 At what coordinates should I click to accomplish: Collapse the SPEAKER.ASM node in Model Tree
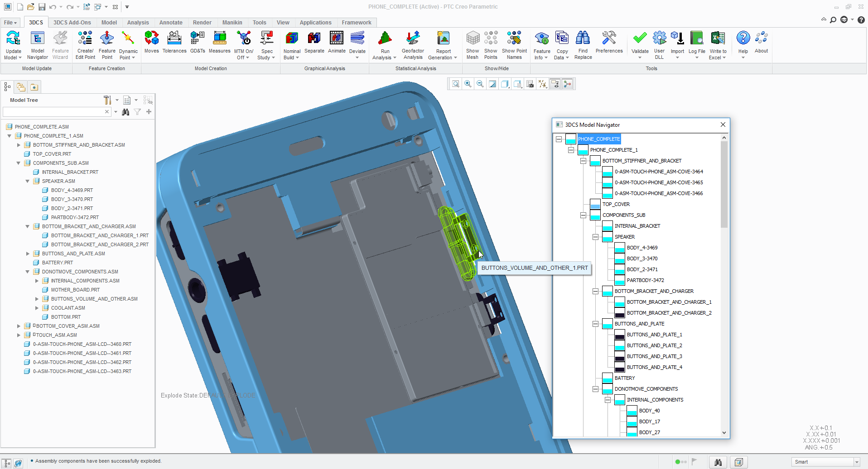click(28, 181)
